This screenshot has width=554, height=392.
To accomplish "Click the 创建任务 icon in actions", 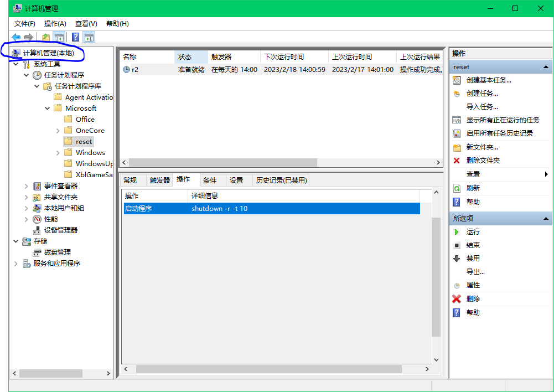I will click(x=457, y=94).
